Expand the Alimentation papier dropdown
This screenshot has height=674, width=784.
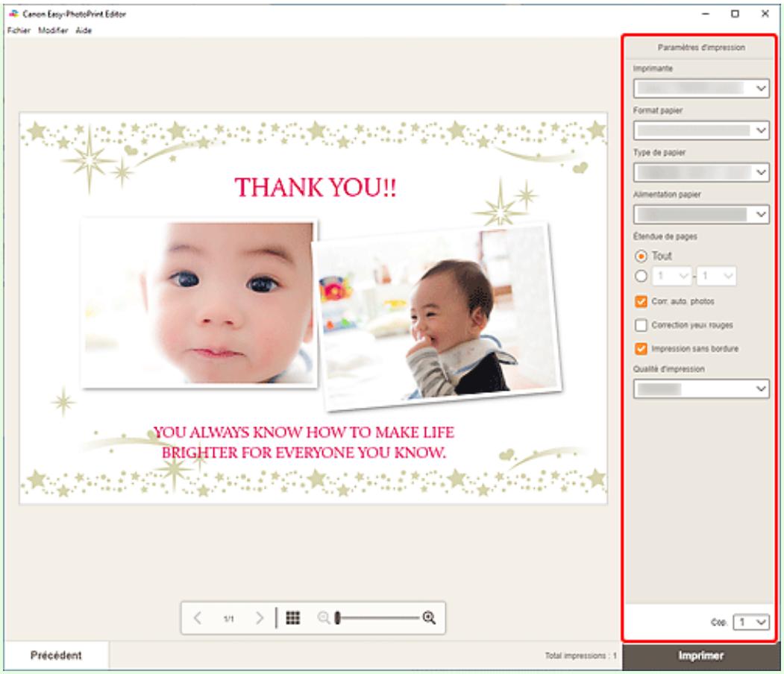click(700, 214)
